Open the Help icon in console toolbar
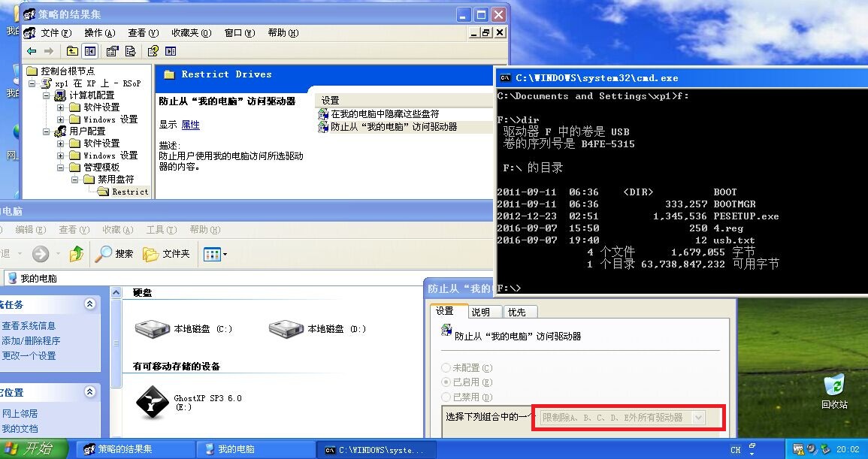The height and width of the screenshot is (459, 868). click(x=153, y=52)
